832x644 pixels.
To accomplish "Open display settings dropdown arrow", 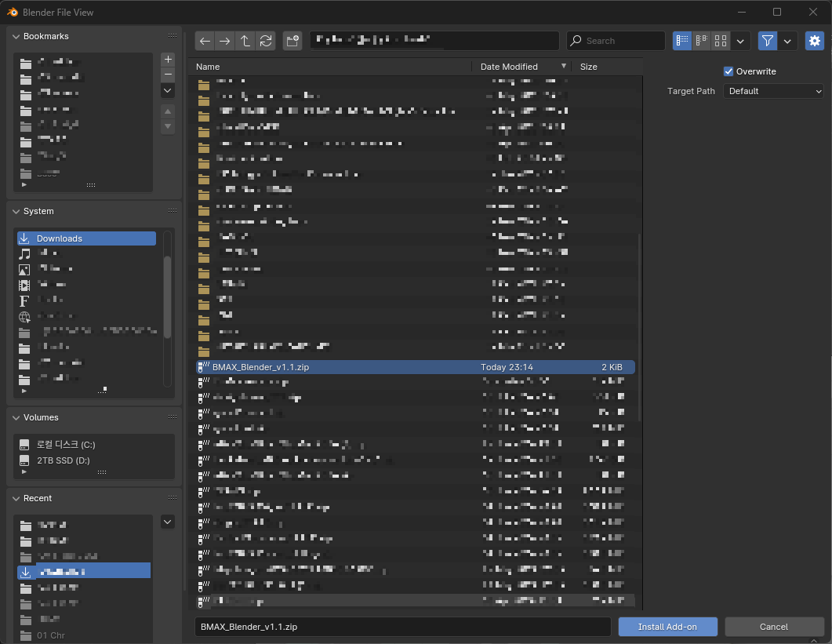I will 740,41.
